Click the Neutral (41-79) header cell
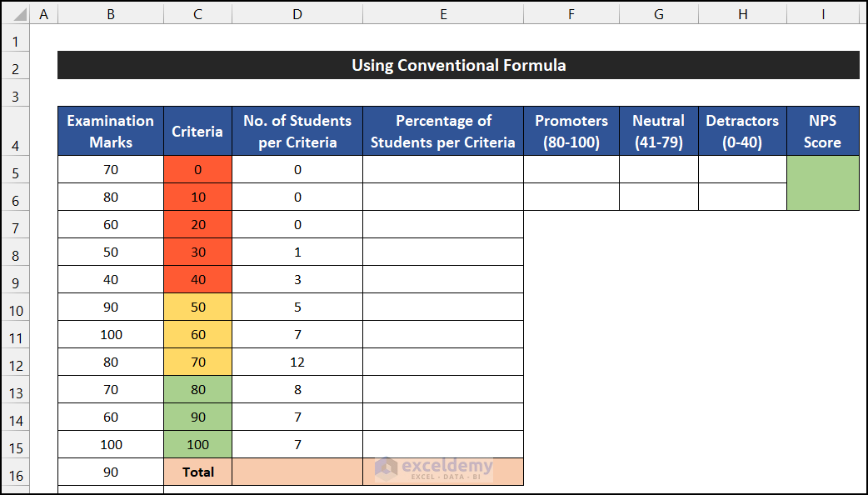Image resolution: width=868 pixels, height=495 pixels. tap(658, 132)
